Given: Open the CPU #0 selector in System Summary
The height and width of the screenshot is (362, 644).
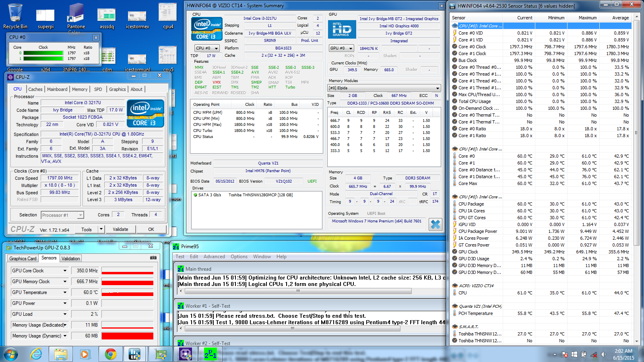Looking at the screenshot, I should coord(207,48).
